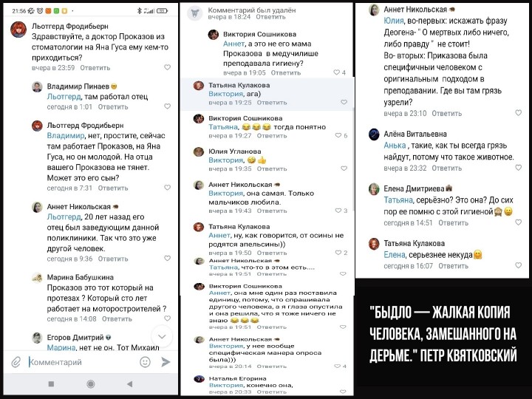Tap the round Android home button

click(x=91, y=383)
